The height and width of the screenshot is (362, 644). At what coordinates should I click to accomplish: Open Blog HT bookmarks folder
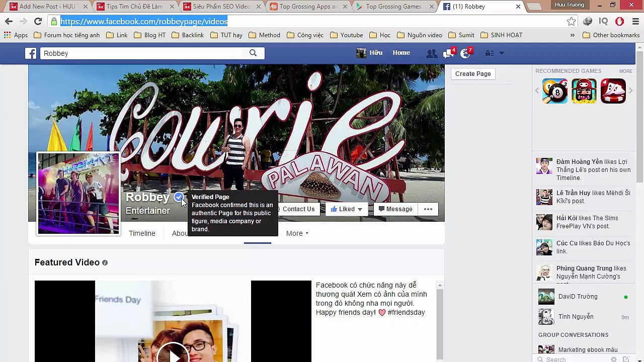click(x=149, y=35)
